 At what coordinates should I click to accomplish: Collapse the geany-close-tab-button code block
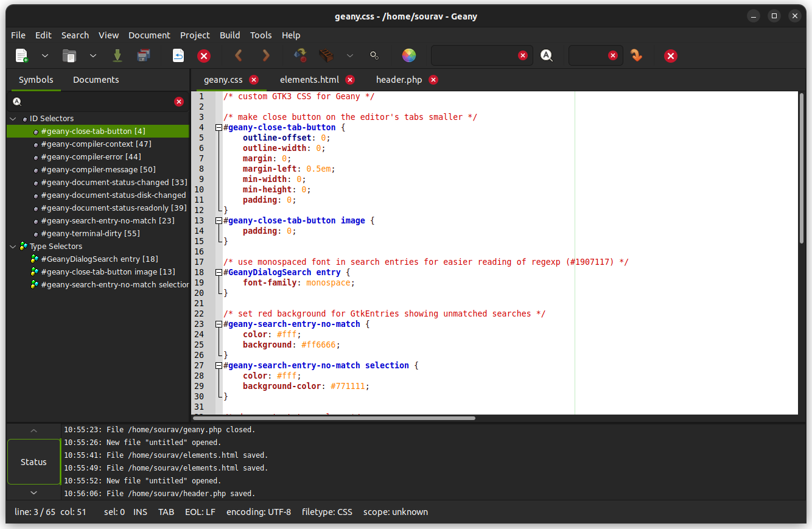(219, 127)
